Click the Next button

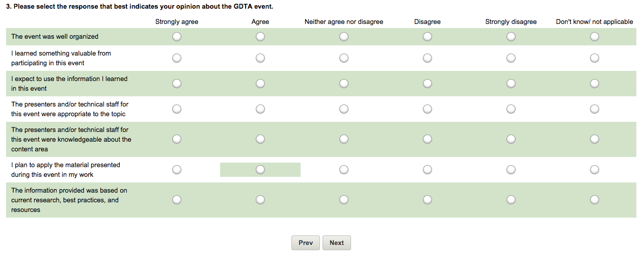click(337, 243)
